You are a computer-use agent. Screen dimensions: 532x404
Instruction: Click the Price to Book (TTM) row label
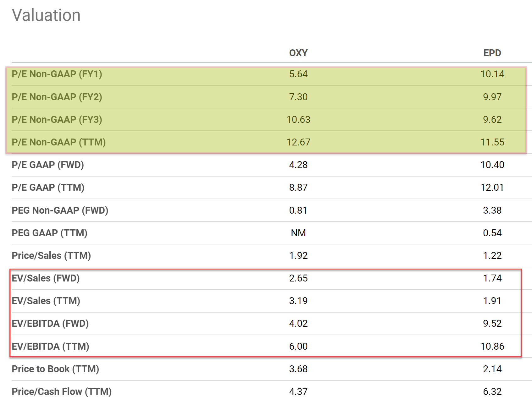55,369
